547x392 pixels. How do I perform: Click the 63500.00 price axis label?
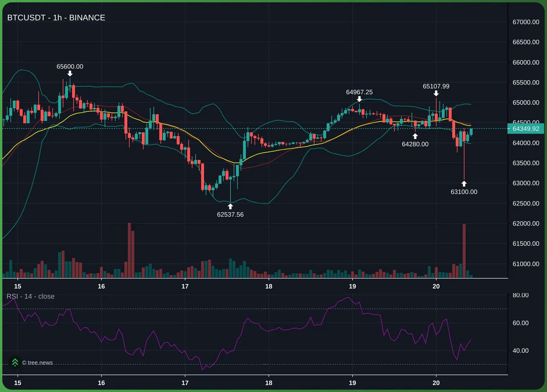click(x=526, y=163)
